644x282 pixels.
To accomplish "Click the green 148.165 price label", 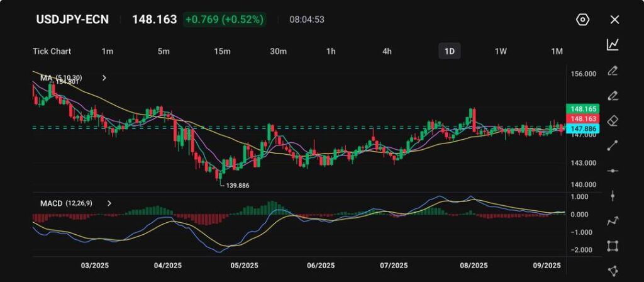I will point(582,109).
